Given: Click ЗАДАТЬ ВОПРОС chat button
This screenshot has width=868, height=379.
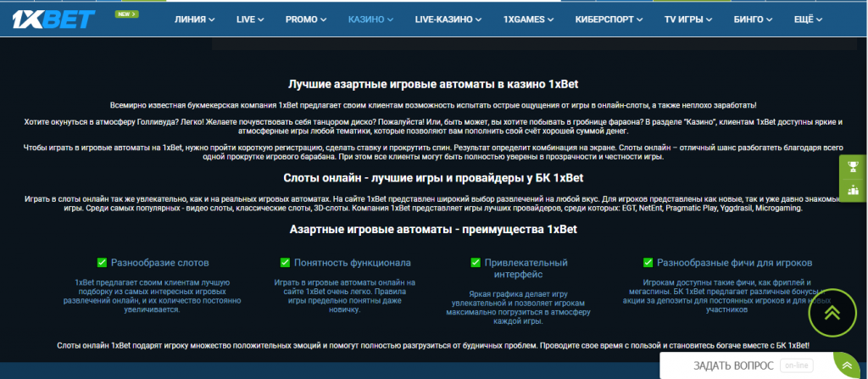Looking at the screenshot, I should coord(732,365).
